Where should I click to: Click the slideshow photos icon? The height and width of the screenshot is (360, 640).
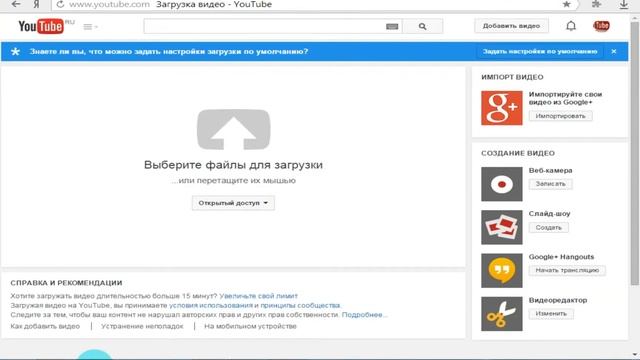(502, 227)
